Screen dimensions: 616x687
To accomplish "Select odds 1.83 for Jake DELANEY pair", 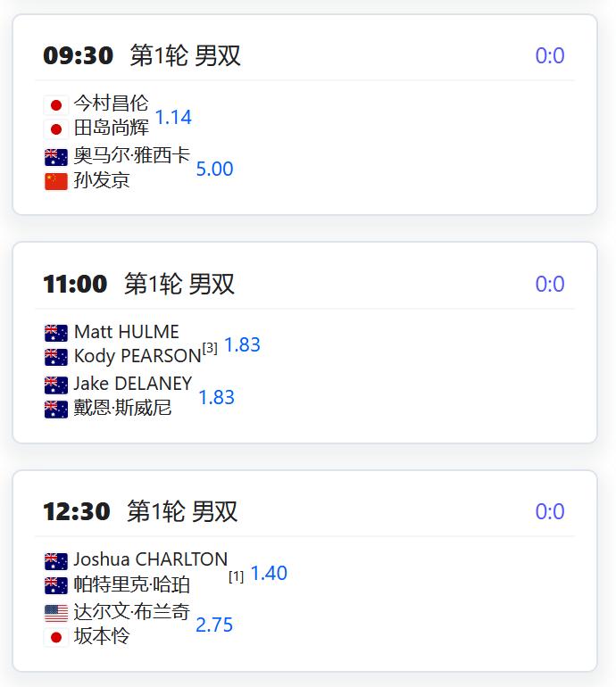I will (217, 397).
